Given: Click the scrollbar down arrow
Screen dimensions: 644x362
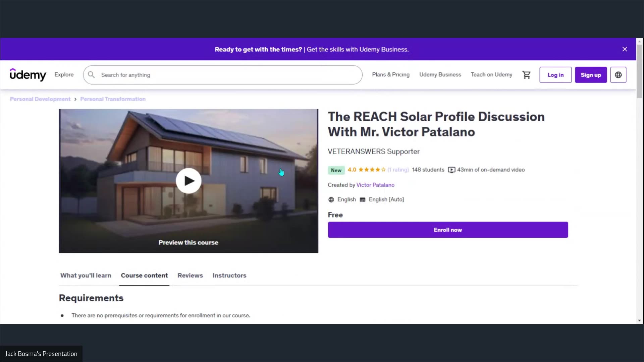Looking at the screenshot, I should 639,320.
